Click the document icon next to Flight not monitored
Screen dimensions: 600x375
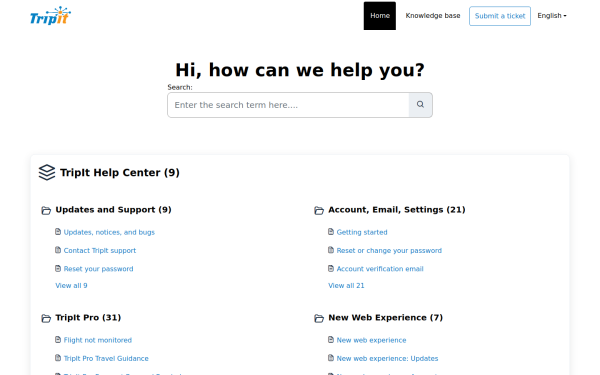pyautogui.click(x=58, y=339)
